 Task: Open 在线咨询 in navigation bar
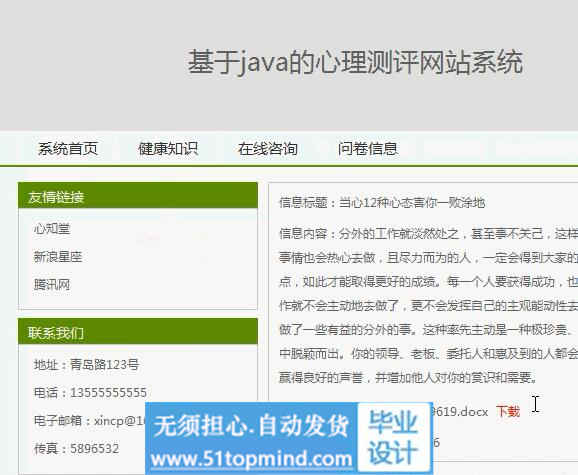coord(268,149)
